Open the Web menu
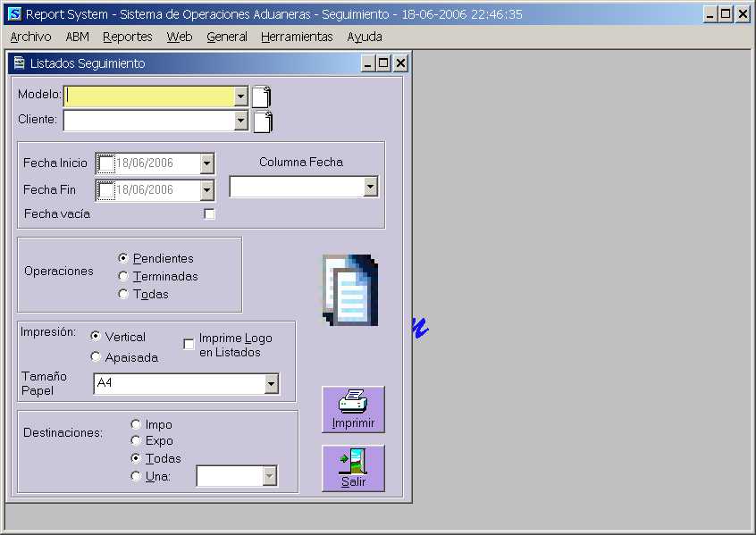 pos(180,37)
